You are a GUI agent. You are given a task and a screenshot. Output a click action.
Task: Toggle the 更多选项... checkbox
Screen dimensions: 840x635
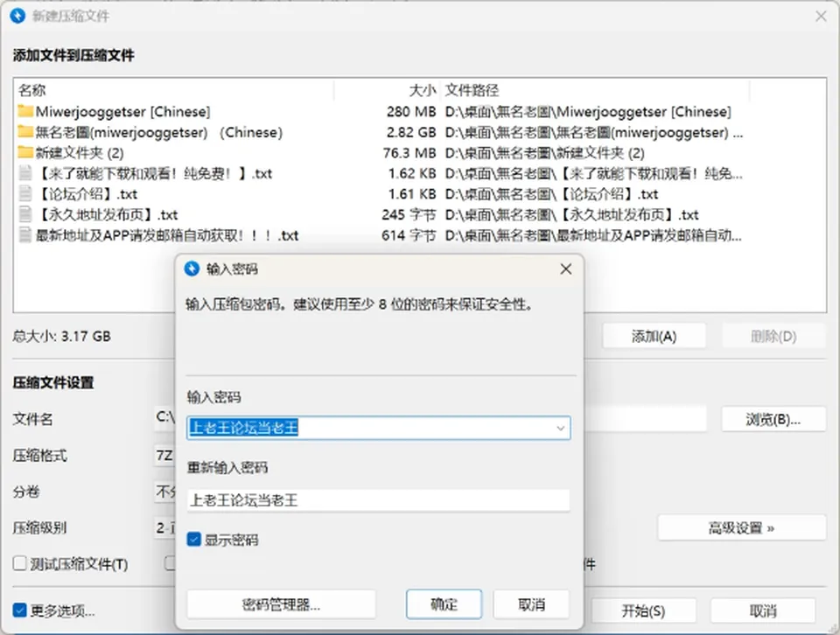tap(20, 611)
